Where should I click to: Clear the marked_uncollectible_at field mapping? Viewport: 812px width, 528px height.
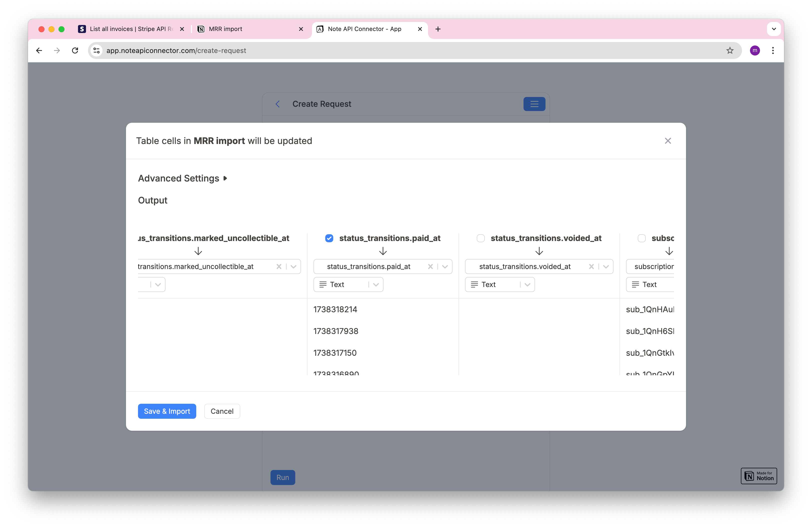279,266
